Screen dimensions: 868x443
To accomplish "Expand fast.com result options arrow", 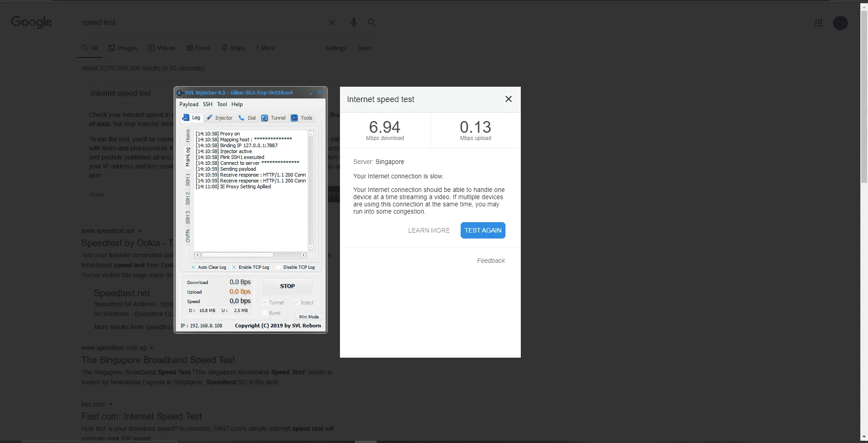I will click(111, 405).
